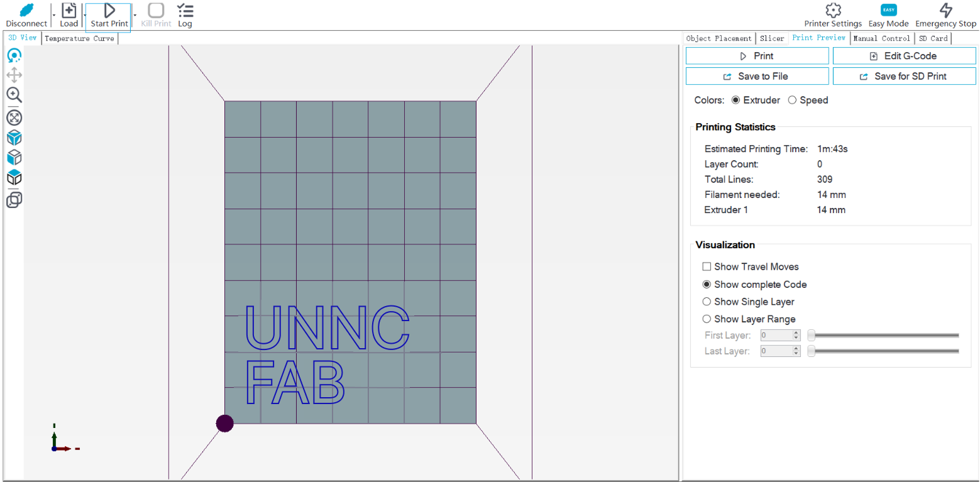Click the Kill Print toolbar button
The image size is (980, 482).
(x=156, y=15)
